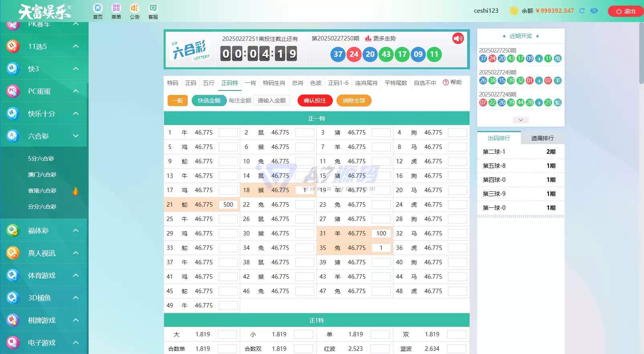
Task: Click the 清除全部 clear all button
Action: point(354,101)
